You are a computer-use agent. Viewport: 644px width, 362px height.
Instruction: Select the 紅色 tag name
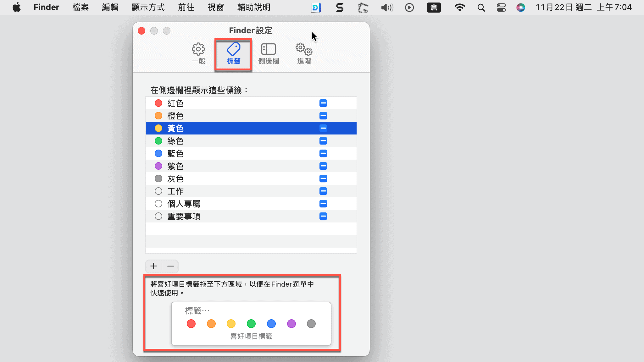[175, 103]
